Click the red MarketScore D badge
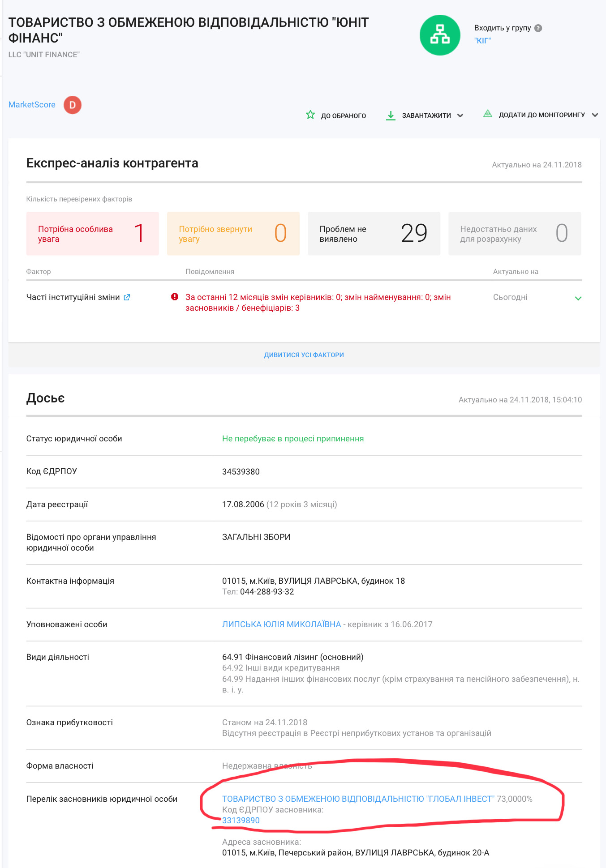The height and width of the screenshot is (868, 606). (72, 105)
